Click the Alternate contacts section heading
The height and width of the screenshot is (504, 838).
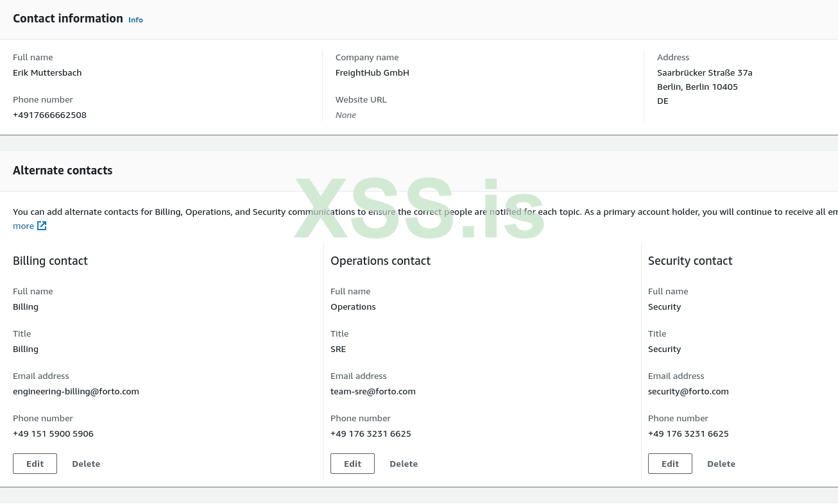point(63,171)
